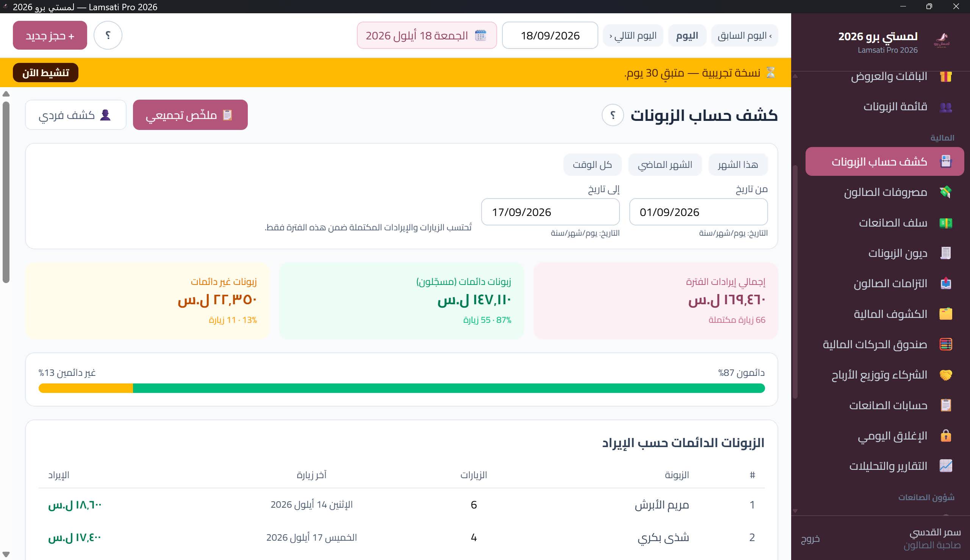Select the كشف حساب الزبونات sidebar icon
Screen dimensions: 970x560
point(945,161)
